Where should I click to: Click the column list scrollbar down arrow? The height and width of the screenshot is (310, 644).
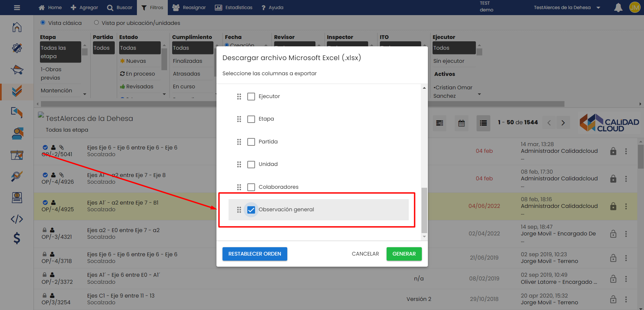[424, 237]
